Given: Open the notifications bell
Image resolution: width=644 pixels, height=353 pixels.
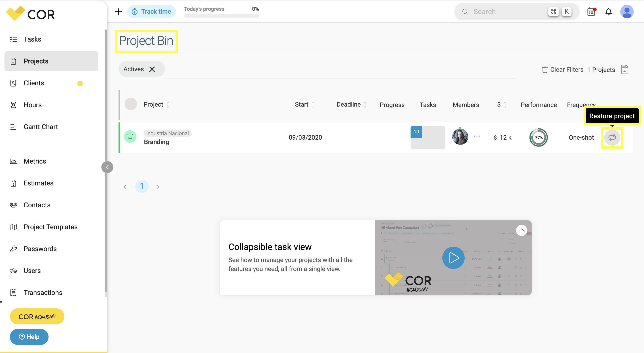Looking at the screenshot, I should point(609,11).
